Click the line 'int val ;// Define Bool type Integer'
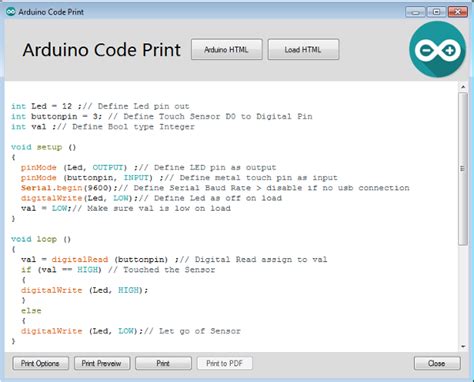Viewport: 474px width, 382px height. tap(103, 127)
